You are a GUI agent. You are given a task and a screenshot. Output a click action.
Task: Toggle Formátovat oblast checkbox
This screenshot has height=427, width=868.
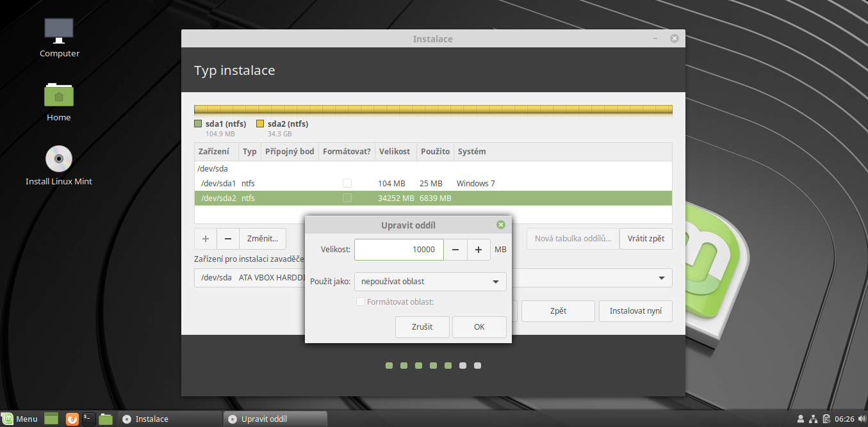point(361,302)
